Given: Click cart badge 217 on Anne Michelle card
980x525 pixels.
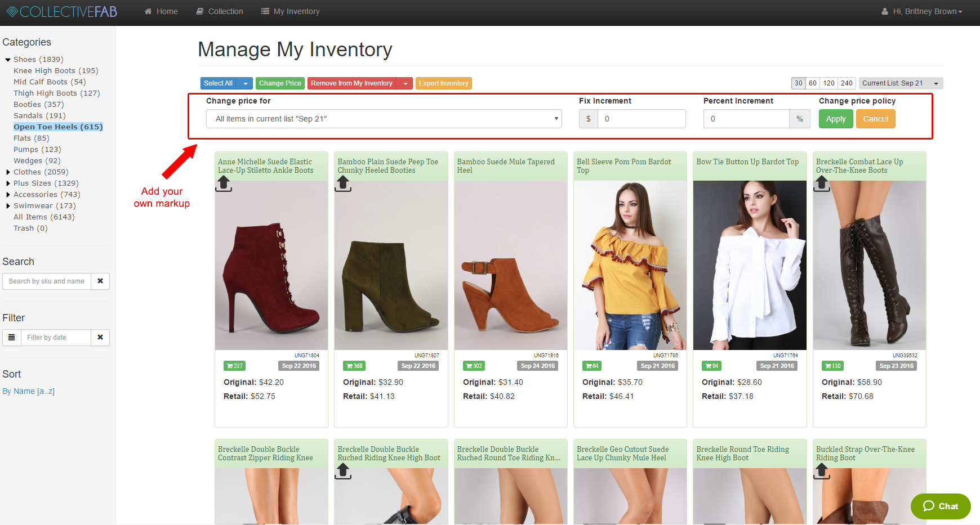Looking at the screenshot, I should (x=234, y=366).
